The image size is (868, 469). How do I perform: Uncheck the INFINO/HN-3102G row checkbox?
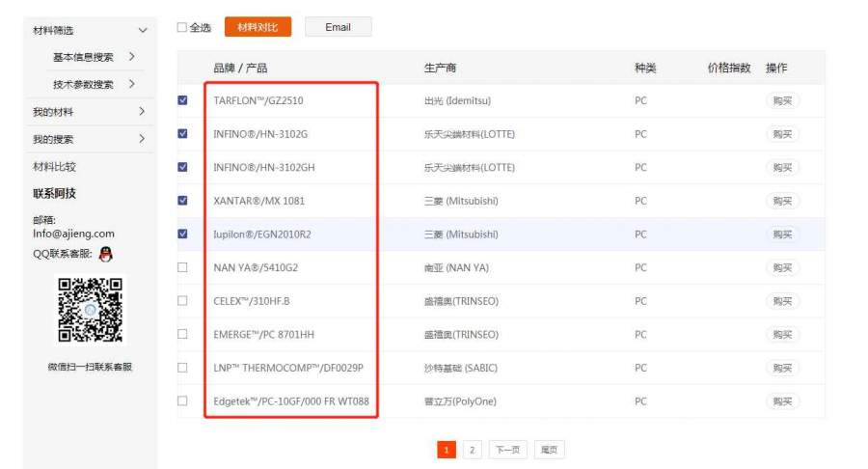point(182,133)
